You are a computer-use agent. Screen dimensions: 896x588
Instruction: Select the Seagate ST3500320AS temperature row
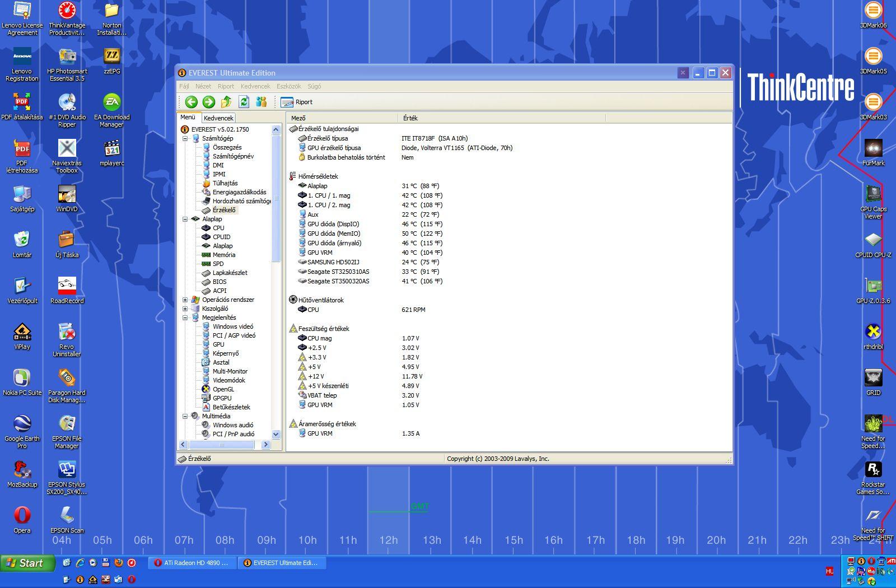point(371,281)
